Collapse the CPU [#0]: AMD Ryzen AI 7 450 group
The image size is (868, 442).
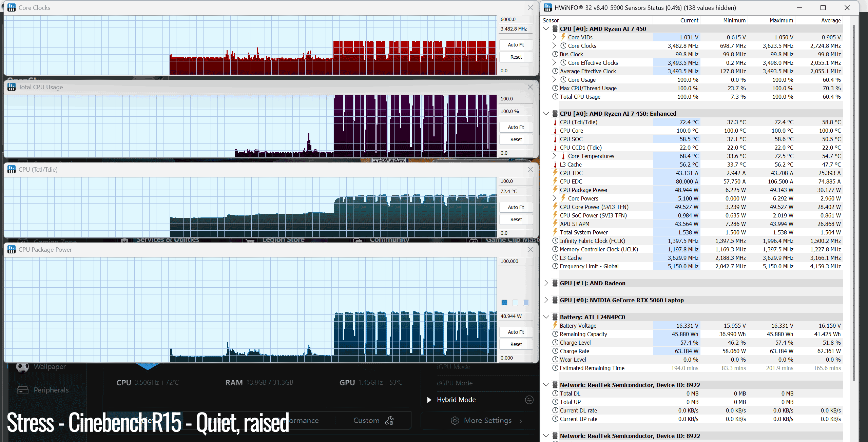coord(546,29)
